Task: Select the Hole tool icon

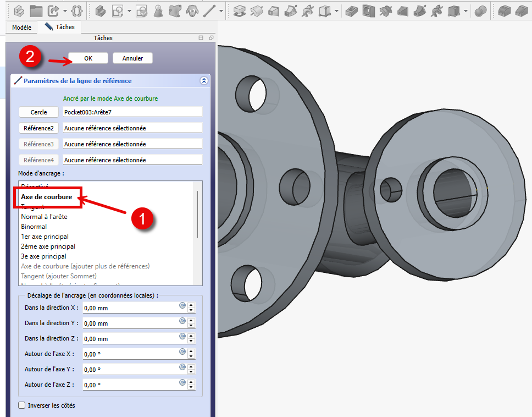Action: [x=369, y=10]
